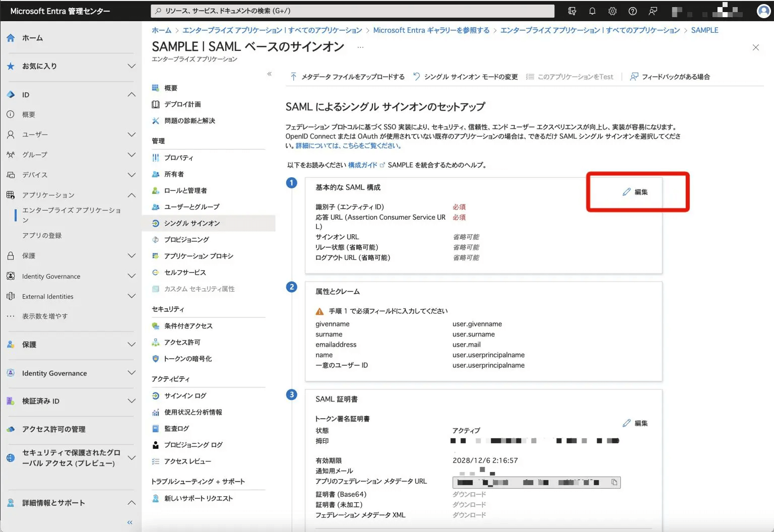Click the feedback person icon in top bar
The width and height of the screenshot is (774, 532).
point(653,11)
